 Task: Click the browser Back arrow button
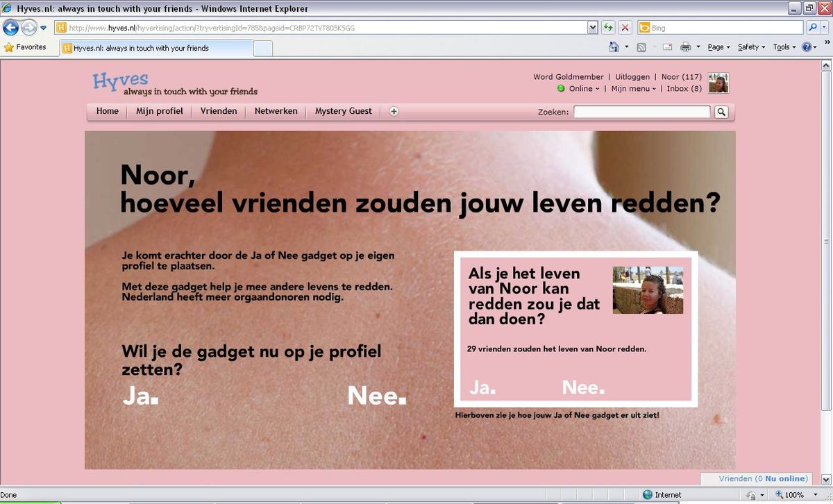point(11,28)
